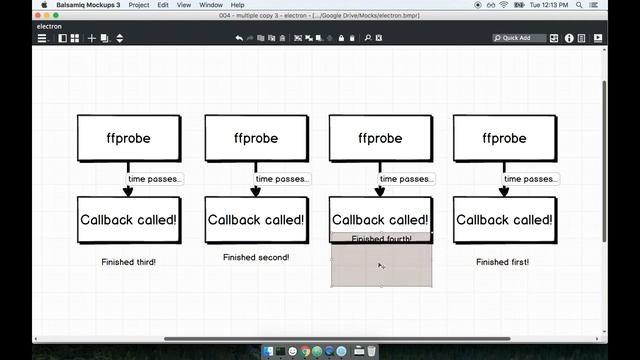The width and height of the screenshot is (640, 360).
Task: Click the dimmed diamond icon before the lock
Action: 330,38
